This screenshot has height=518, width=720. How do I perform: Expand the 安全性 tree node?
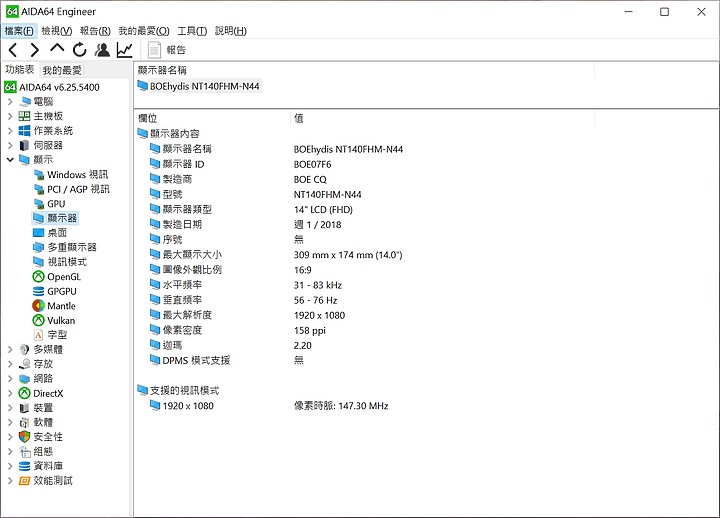coord(10,437)
